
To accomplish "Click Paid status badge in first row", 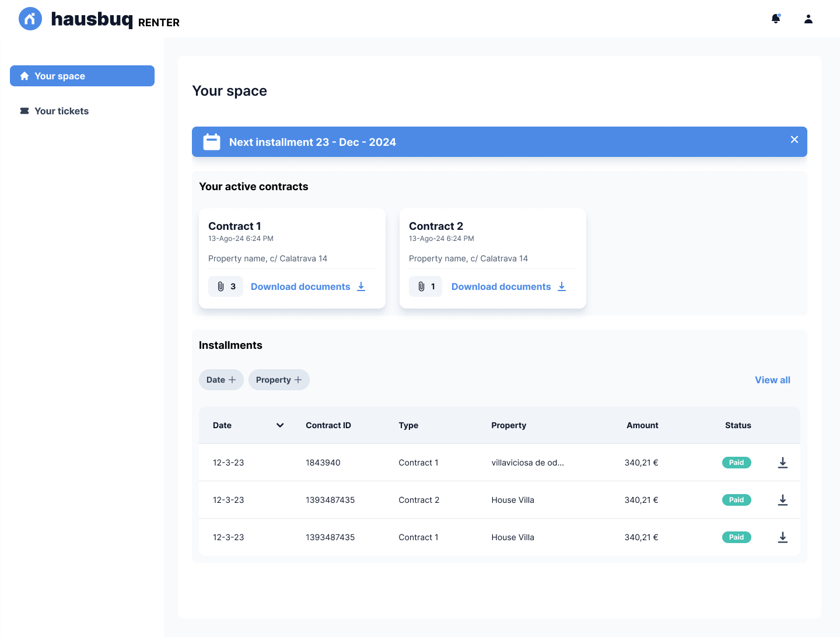I will pos(736,463).
